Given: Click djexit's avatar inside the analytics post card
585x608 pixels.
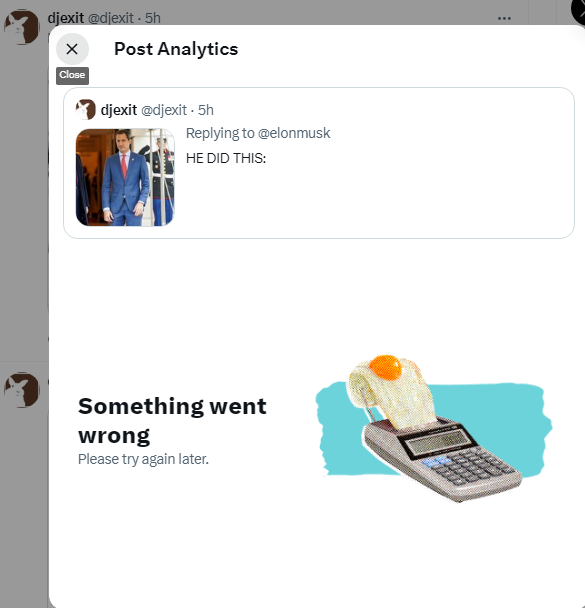Looking at the screenshot, I should [x=85, y=110].
